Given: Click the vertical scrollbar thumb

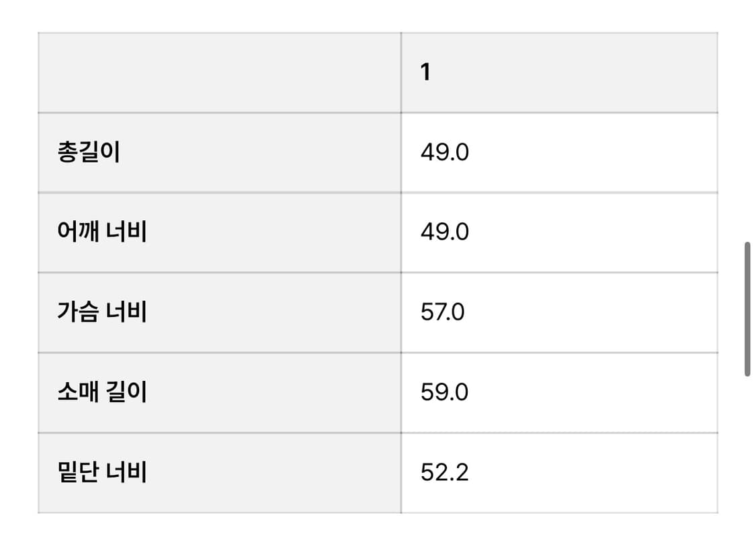Looking at the screenshot, I should point(747,309).
